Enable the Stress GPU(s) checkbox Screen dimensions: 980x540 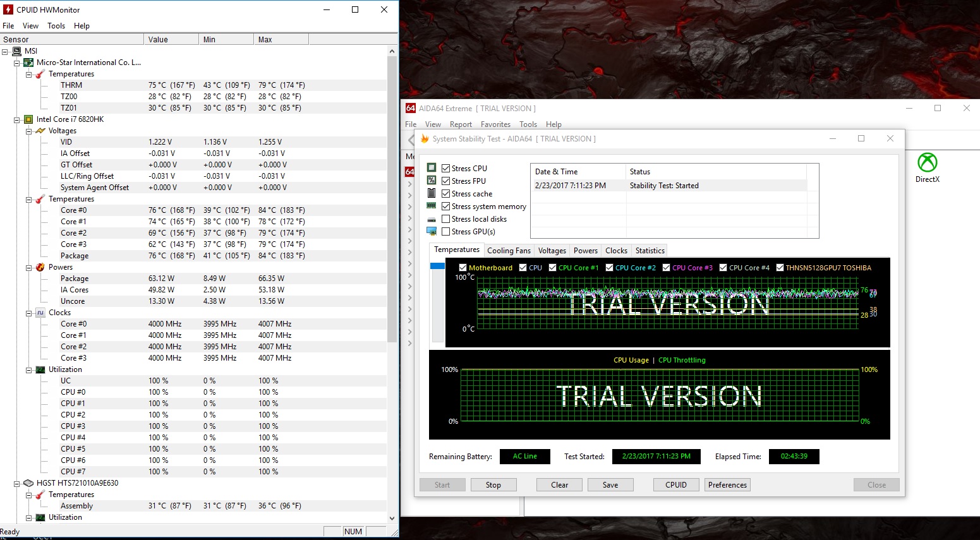coord(446,232)
